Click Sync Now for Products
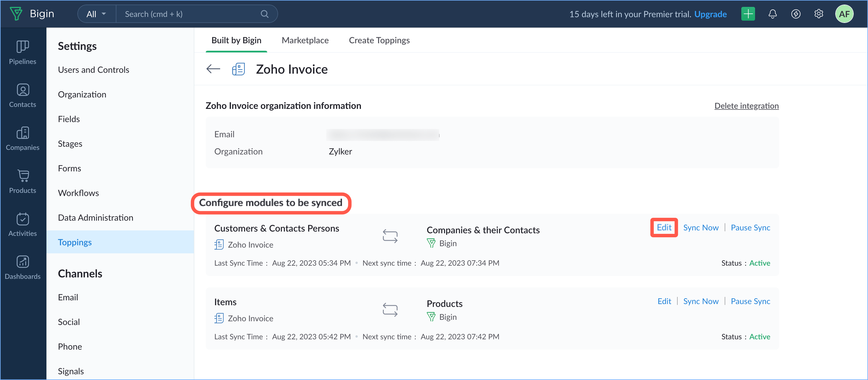The image size is (868, 380). 701,301
